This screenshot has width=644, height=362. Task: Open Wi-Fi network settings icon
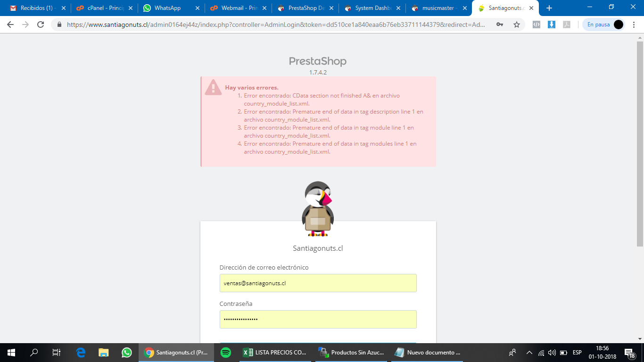(541, 353)
